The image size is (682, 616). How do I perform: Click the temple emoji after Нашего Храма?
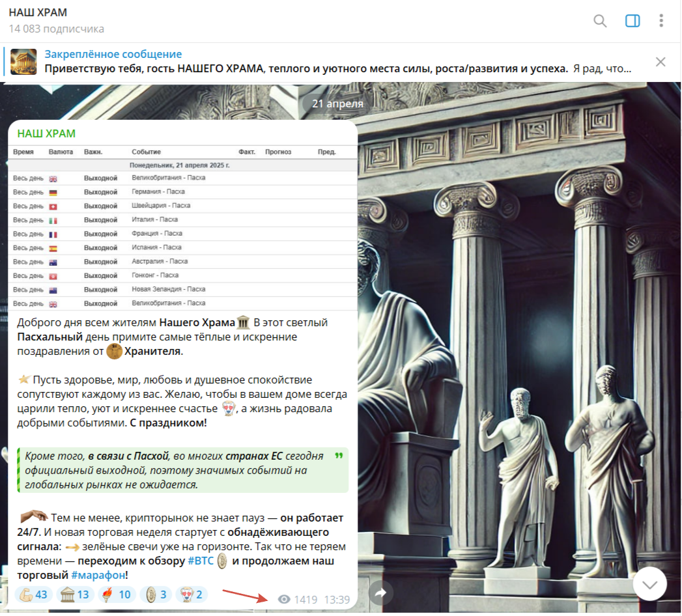[x=243, y=322]
